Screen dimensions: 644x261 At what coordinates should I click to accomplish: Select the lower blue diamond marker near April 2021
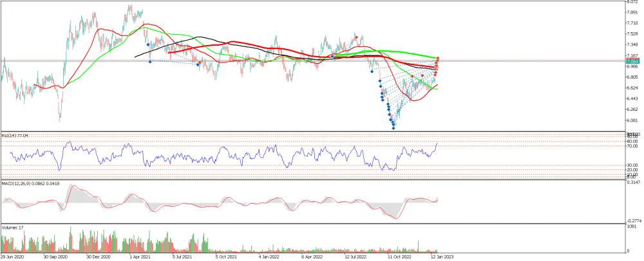tap(150, 61)
